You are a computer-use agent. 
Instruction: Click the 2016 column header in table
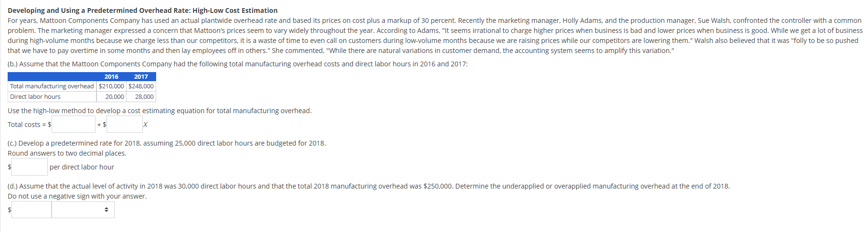click(x=111, y=76)
